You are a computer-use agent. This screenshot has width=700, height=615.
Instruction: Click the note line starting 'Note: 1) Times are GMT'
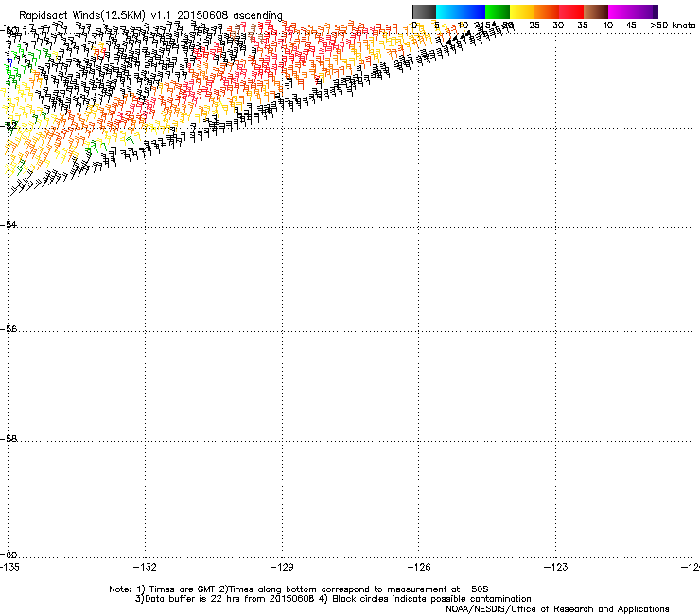299,589
